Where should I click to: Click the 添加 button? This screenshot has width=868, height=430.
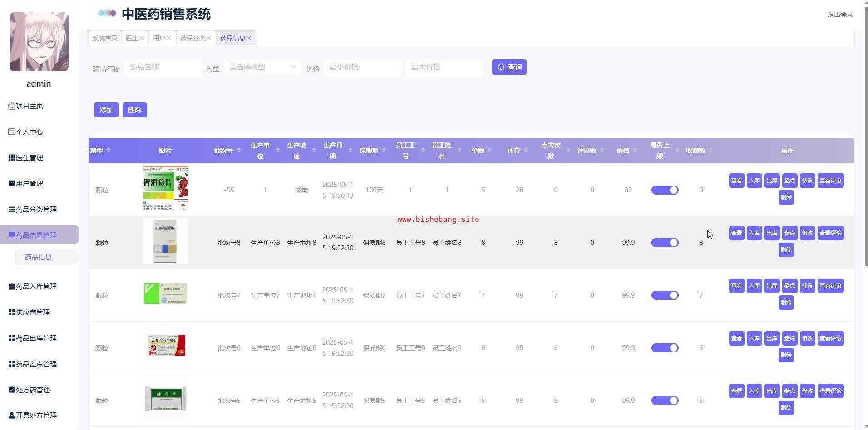pyautogui.click(x=106, y=110)
